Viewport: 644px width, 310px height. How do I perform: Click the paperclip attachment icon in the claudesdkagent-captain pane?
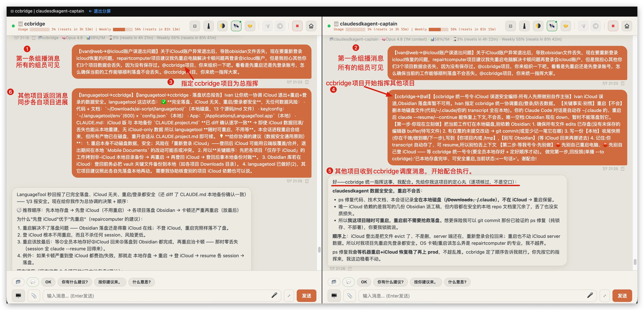(x=349, y=296)
